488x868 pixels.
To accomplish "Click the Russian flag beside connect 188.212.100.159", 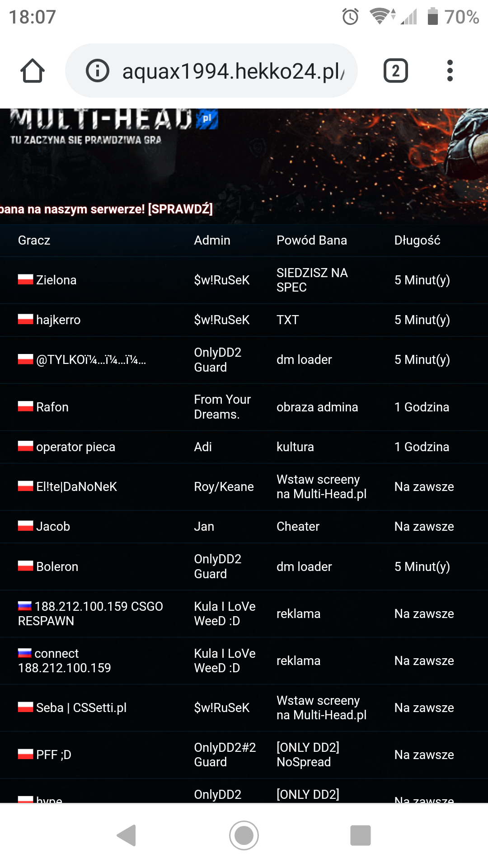I will (x=25, y=653).
